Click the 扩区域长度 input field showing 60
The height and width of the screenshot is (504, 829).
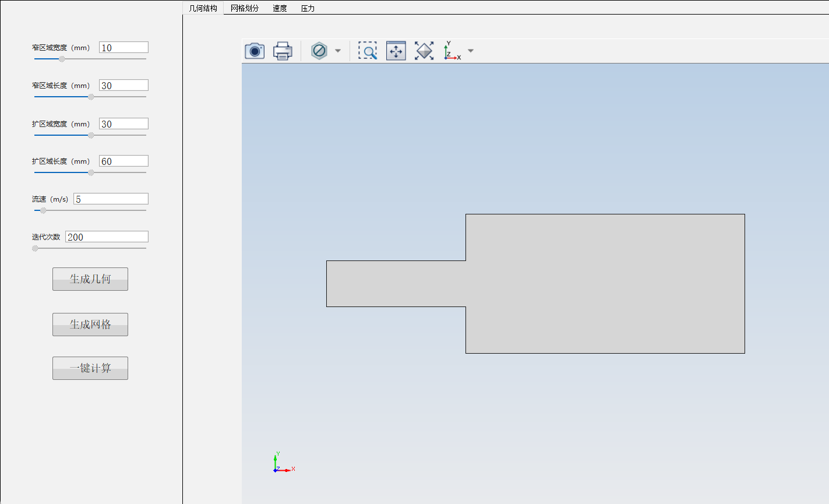coord(124,161)
